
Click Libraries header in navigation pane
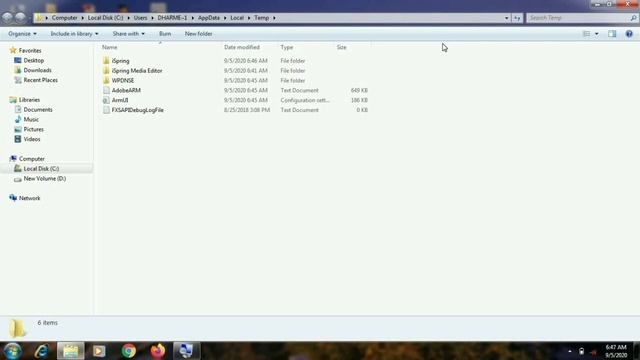(x=29, y=100)
